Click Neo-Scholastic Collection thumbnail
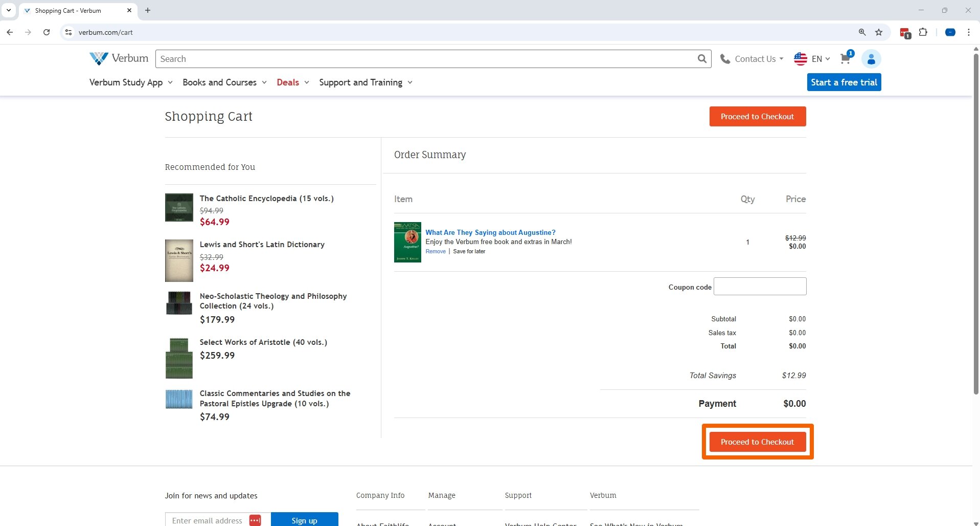980x526 pixels. [179, 303]
